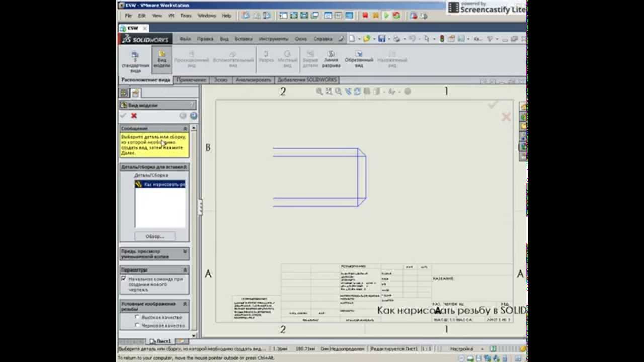Click the red Stop VM button in VMware toolbar
Image resolution: width=644 pixels, height=362 pixels.
366,16
